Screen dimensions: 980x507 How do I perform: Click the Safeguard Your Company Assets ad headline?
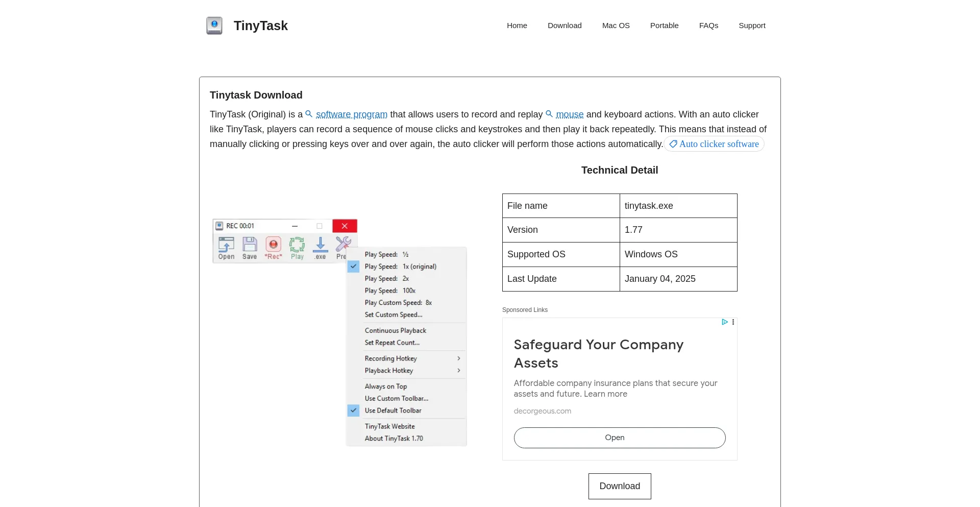599,354
